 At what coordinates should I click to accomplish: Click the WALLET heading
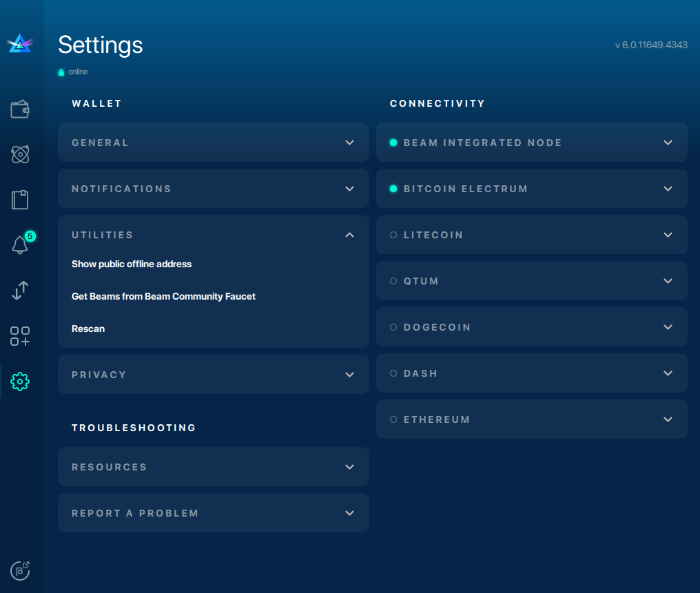pyautogui.click(x=96, y=103)
